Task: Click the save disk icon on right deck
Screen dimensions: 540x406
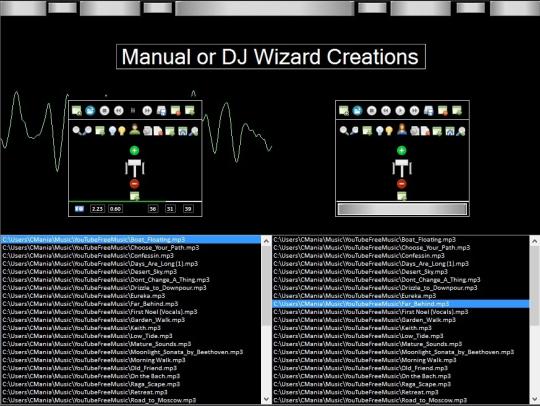Action: point(428,111)
